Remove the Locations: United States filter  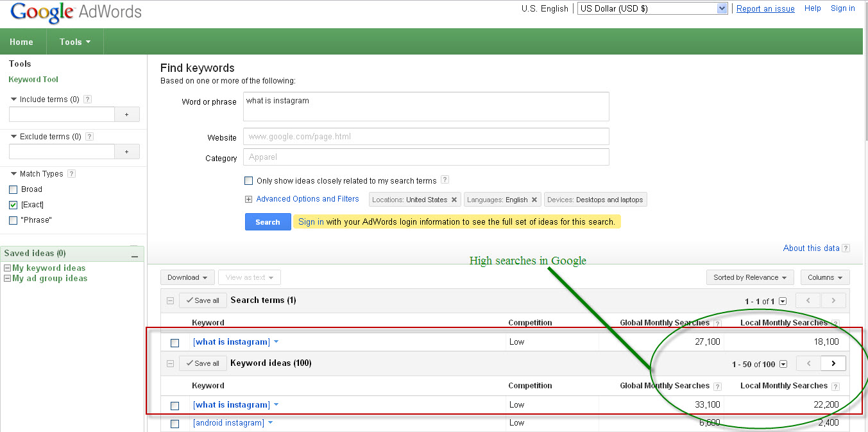pos(454,200)
